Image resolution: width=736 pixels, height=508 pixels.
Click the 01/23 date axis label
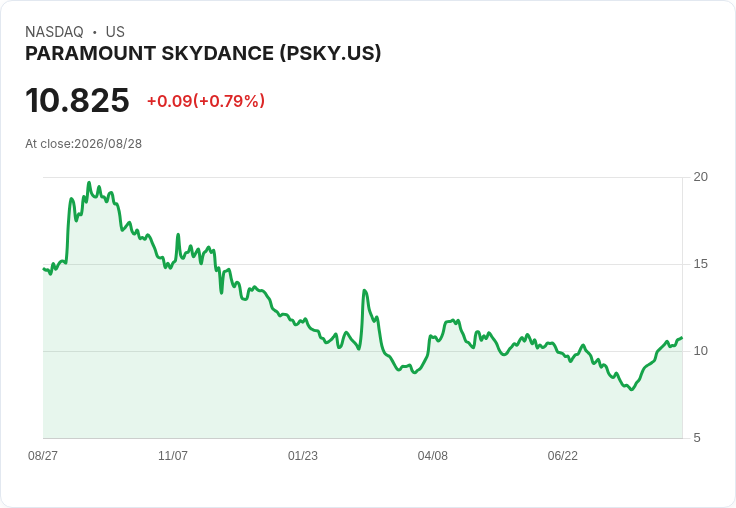(303, 456)
